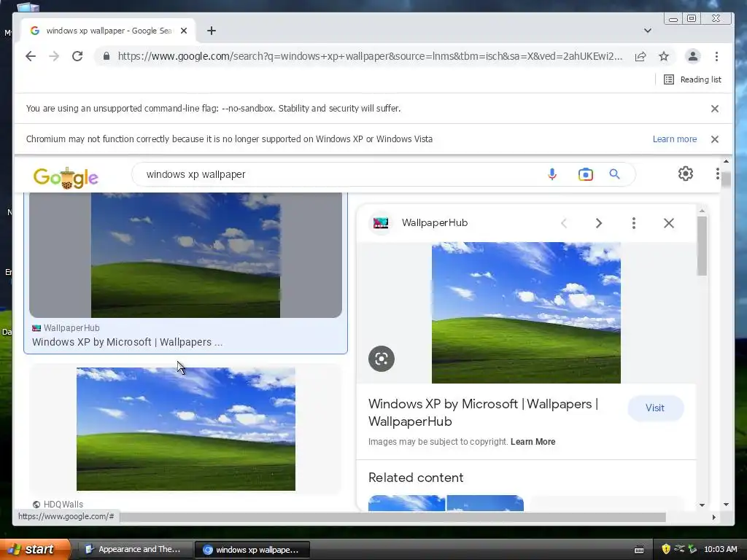Share this page via share icon
747x560 pixels.
[640, 57]
